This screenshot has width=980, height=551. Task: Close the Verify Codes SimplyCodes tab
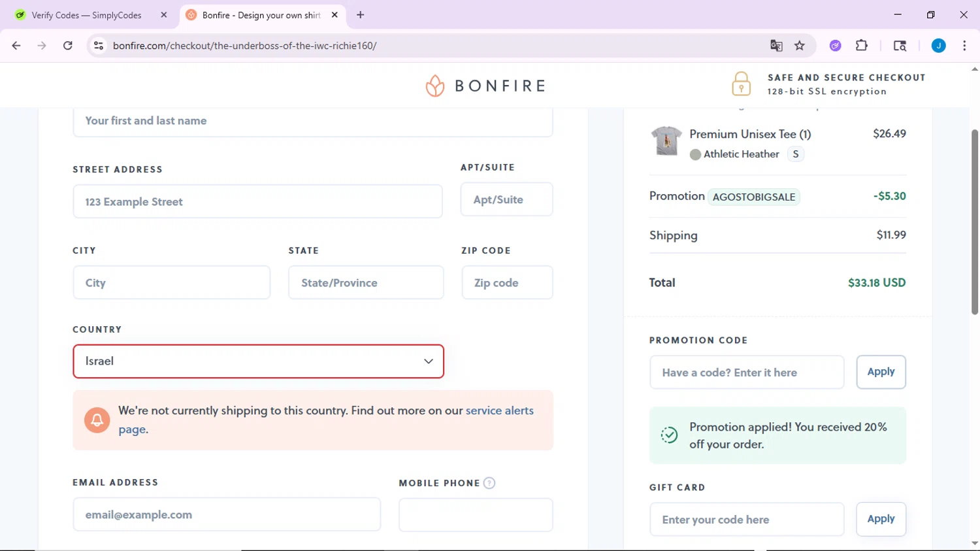coord(164,15)
